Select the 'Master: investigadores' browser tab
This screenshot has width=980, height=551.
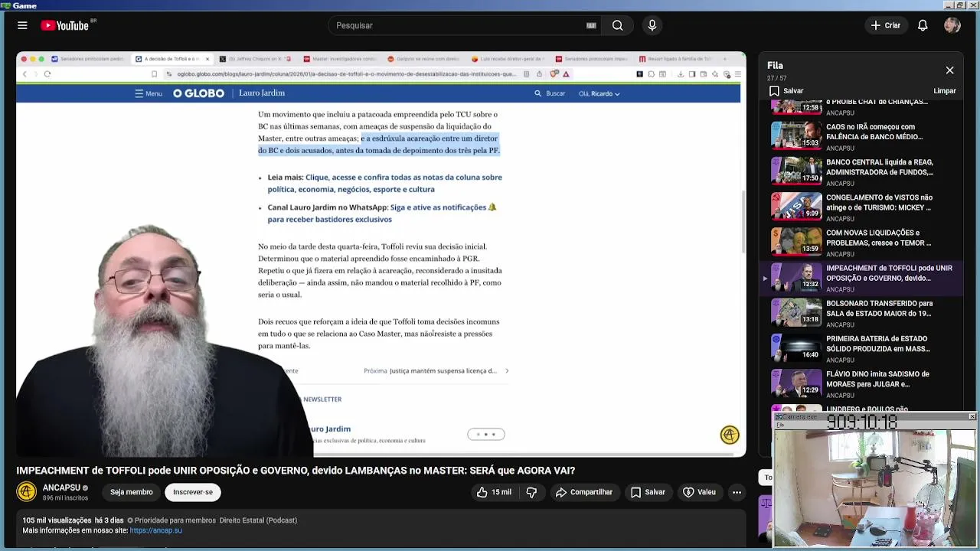[339, 59]
